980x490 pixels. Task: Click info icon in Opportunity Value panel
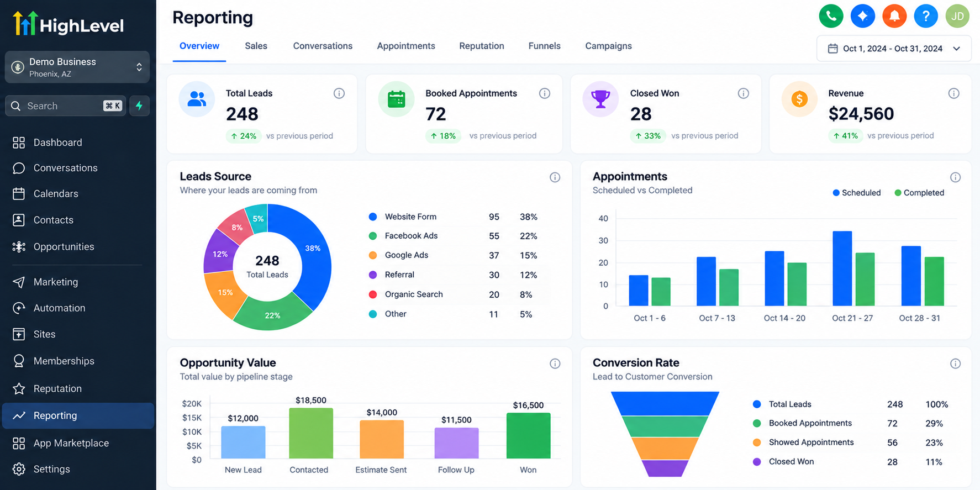(x=555, y=363)
